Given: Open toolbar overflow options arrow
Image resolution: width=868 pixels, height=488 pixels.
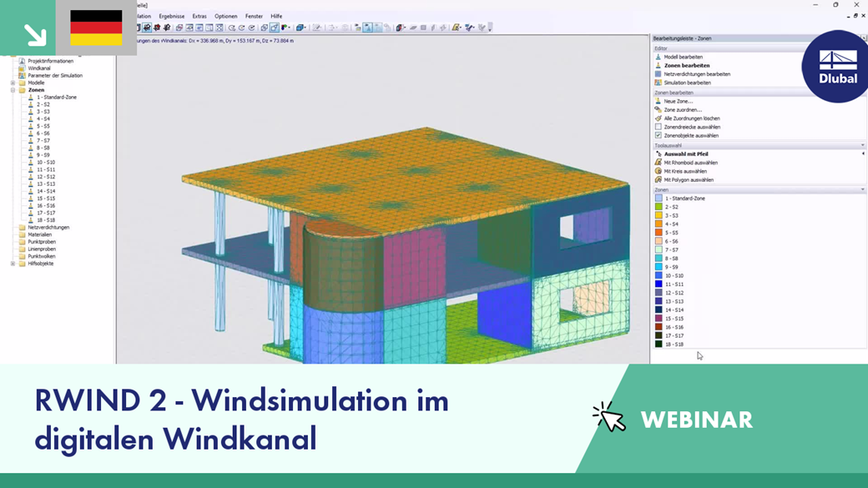Looking at the screenshot, I should coord(489,28).
